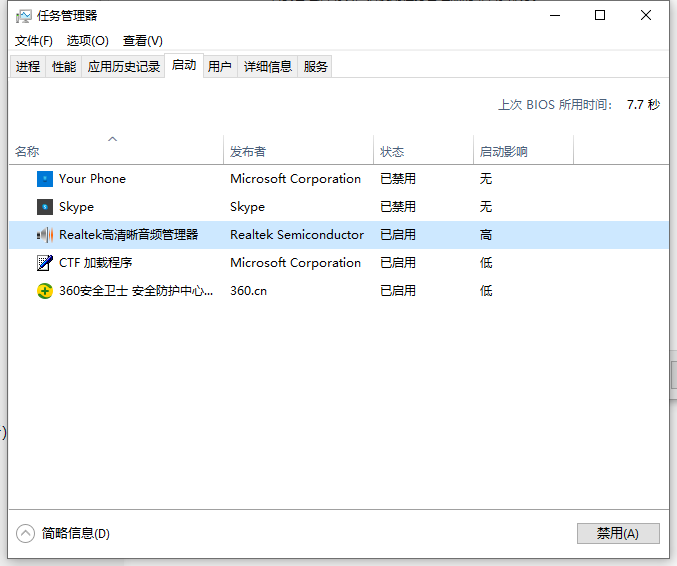This screenshot has width=677, height=566.
Task: Click Realtek Semiconductor publisher cell
Action: (x=297, y=235)
